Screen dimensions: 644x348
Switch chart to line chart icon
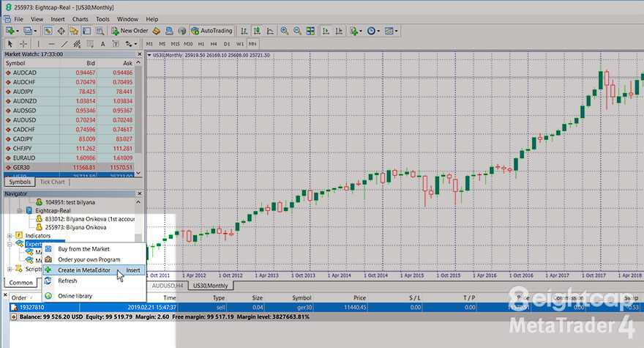point(270,31)
